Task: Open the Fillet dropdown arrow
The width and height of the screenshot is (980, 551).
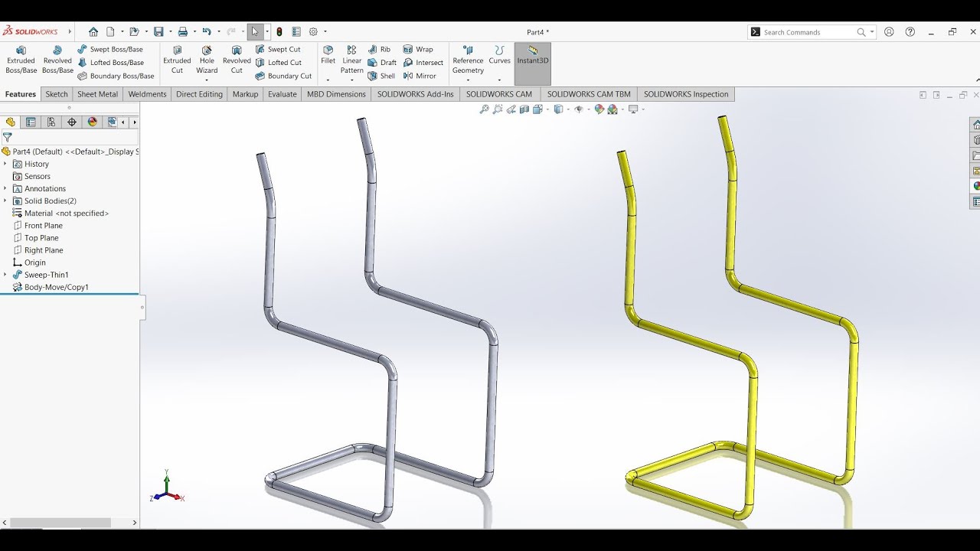Action: (328, 80)
